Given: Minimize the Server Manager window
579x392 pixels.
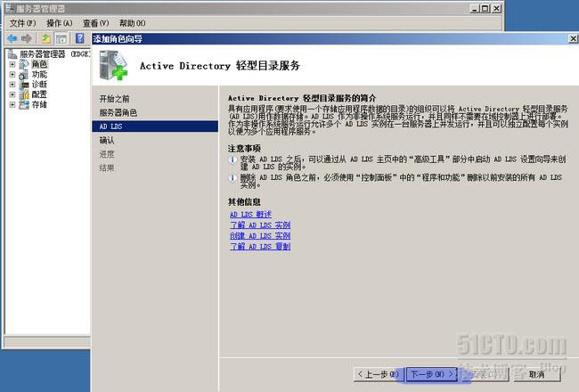Looking at the screenshot, I should [475, 9].
